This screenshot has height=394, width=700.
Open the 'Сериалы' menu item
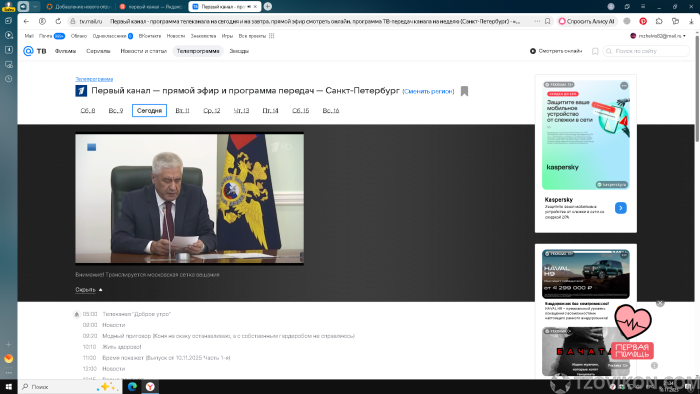coord(98,51)
